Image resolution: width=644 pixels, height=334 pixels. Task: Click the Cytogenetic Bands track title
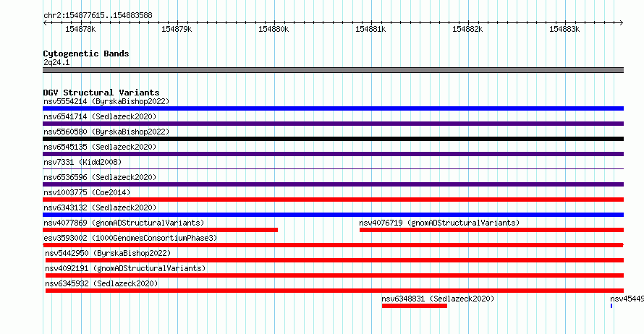point(86,53)
